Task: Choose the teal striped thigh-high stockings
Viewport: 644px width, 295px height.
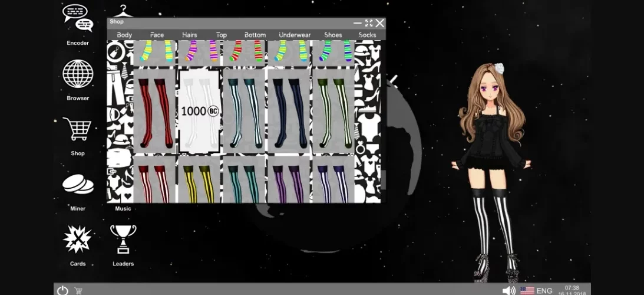Action: (x=243, y=111)
